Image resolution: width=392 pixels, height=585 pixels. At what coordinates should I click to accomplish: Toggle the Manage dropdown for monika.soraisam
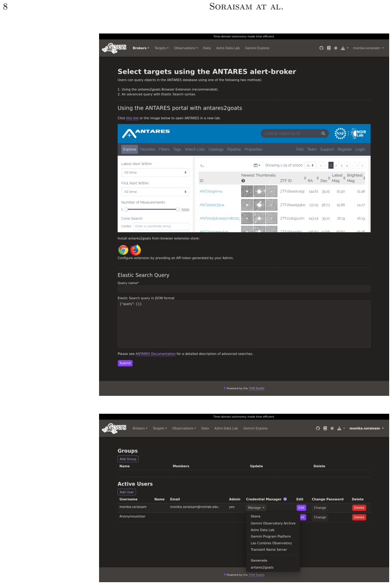257,508
